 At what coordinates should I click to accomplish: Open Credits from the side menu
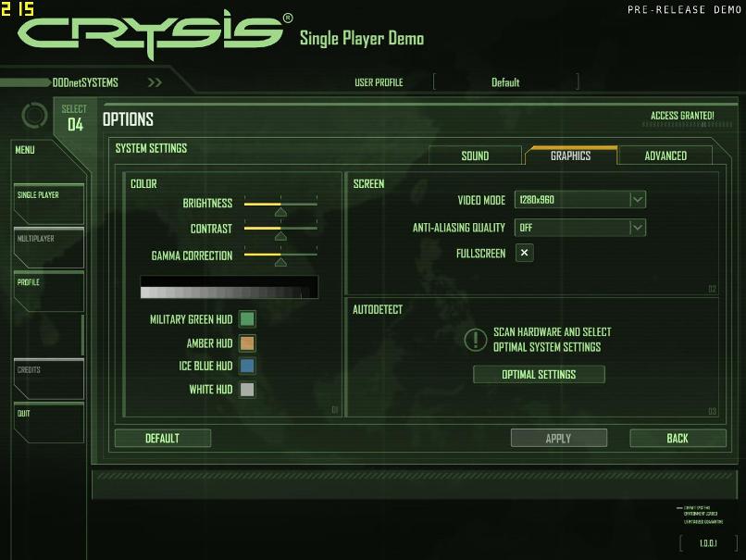point(49,379)
